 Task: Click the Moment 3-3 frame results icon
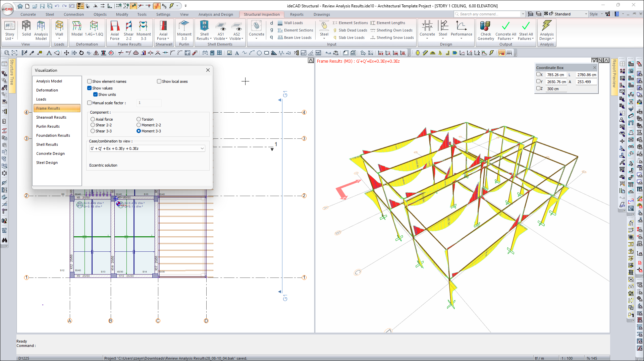click(x=144, y=30)
